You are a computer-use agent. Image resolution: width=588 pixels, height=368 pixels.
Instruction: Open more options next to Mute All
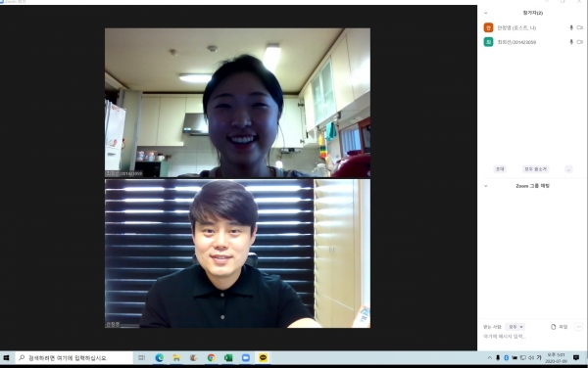(x=568, y=169)
